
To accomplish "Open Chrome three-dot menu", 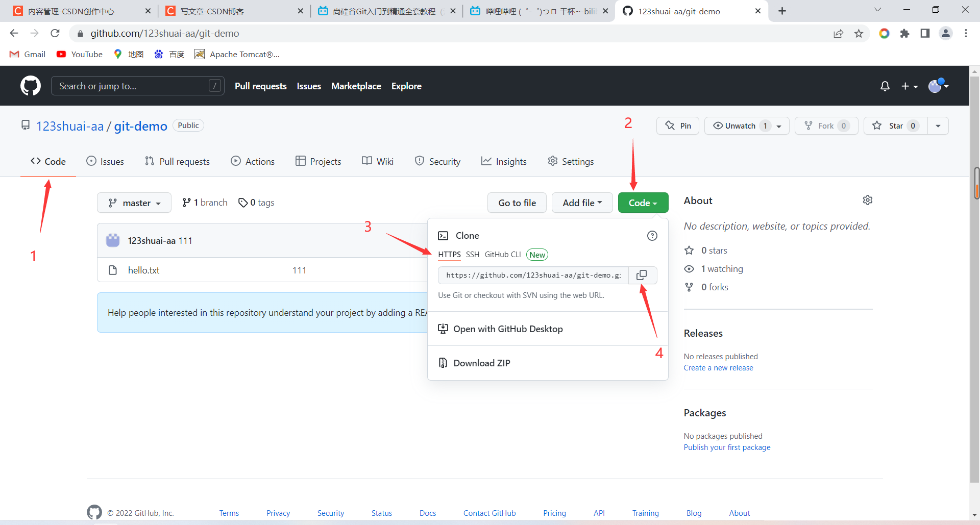I will coord(966,33).
